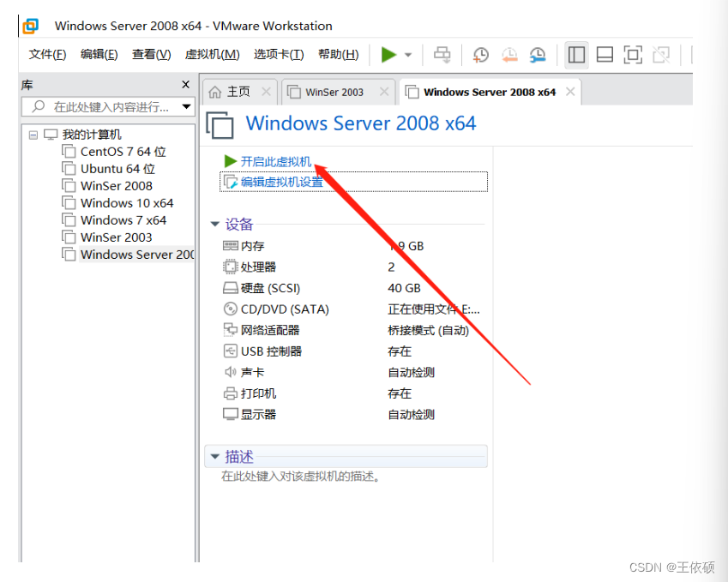728x582 pixels.
Task: Open the 虚拟机(M) menu
Action: [212, 54]
